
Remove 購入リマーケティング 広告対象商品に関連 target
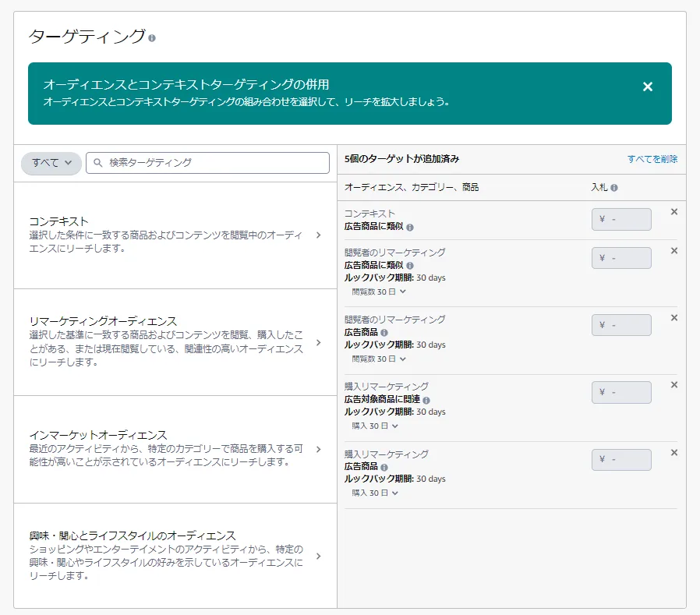coord(674,385)
